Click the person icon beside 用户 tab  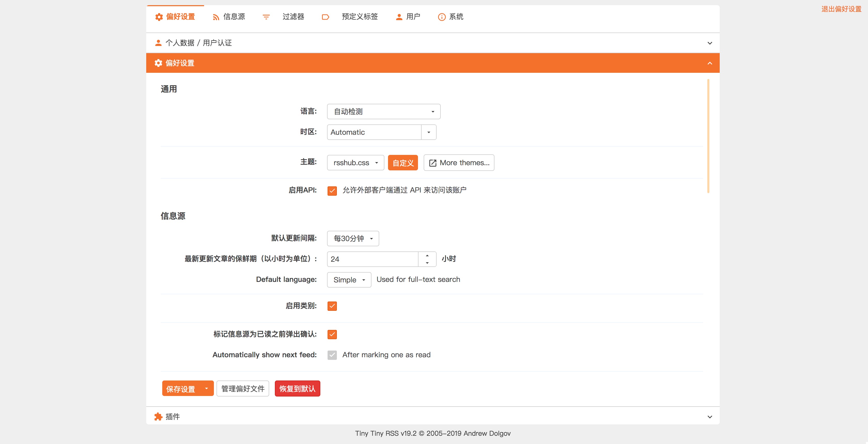click(399, 17)
